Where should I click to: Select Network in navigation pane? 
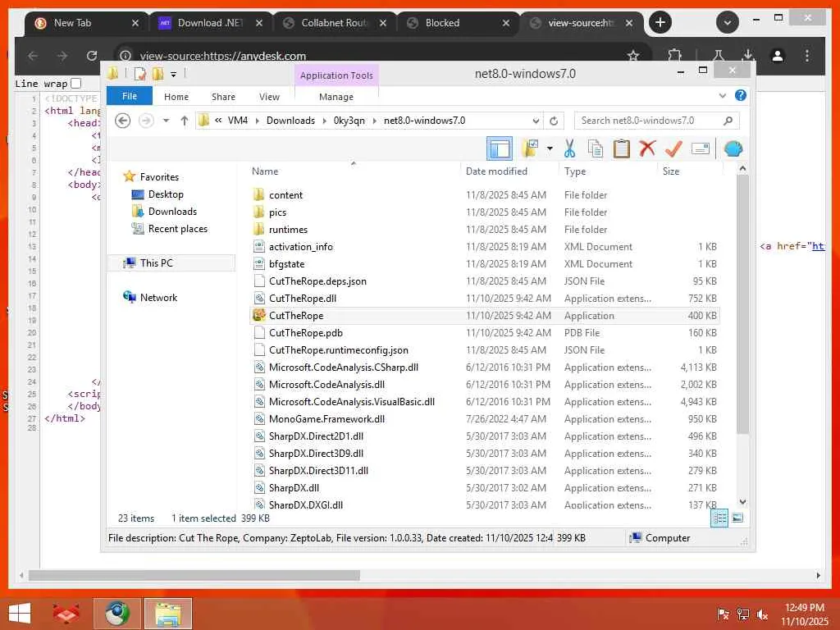pyautogui.click(x=158, y=297)
